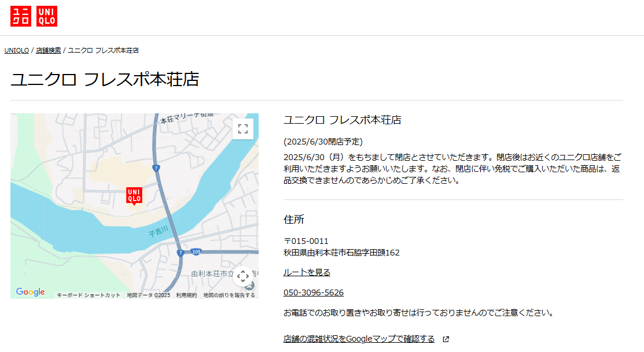Open the map camera move control
This screenshot has height=352, width=644.
(x=243, y=276)
